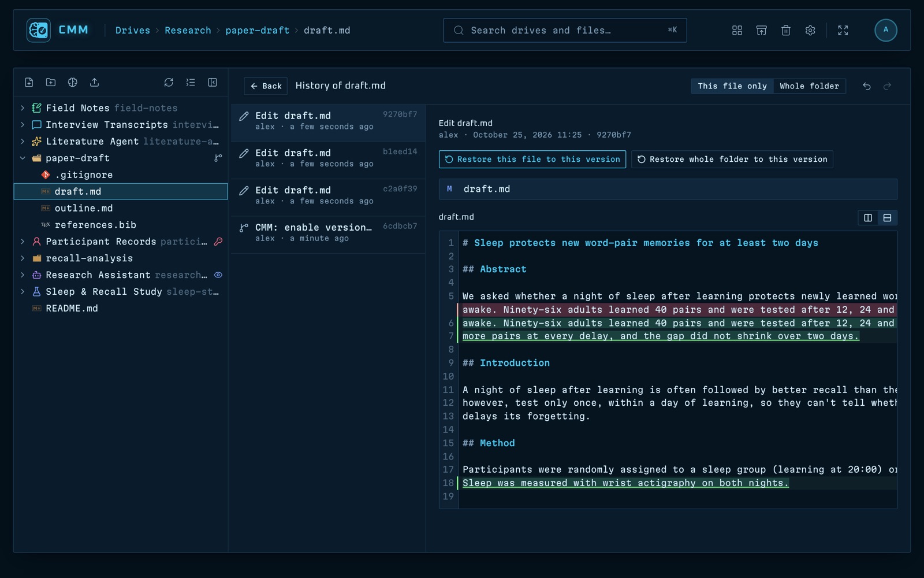Viewport: 924px width, 578px height.
Task: Switch to This file only scope
Action: click(732, 86)
